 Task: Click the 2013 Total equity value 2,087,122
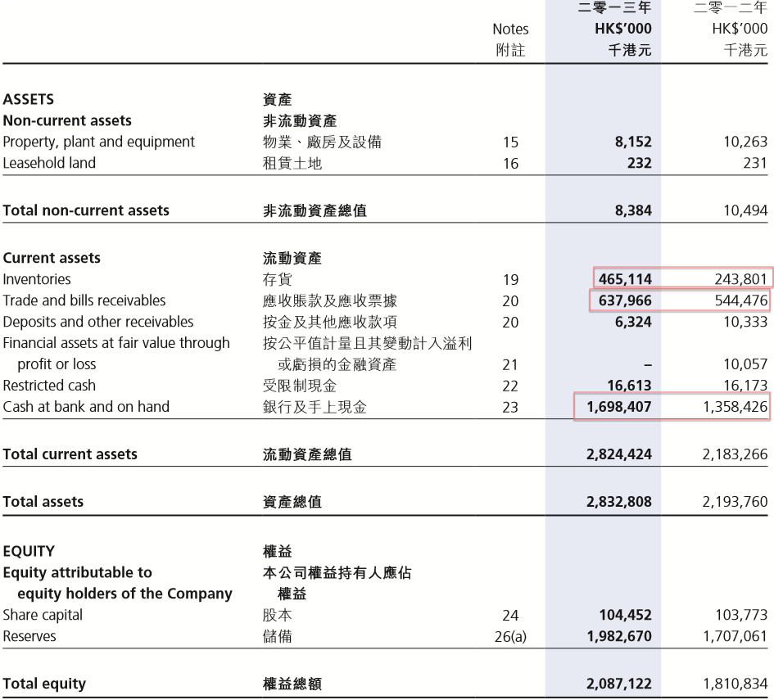[x=618, y=684]
